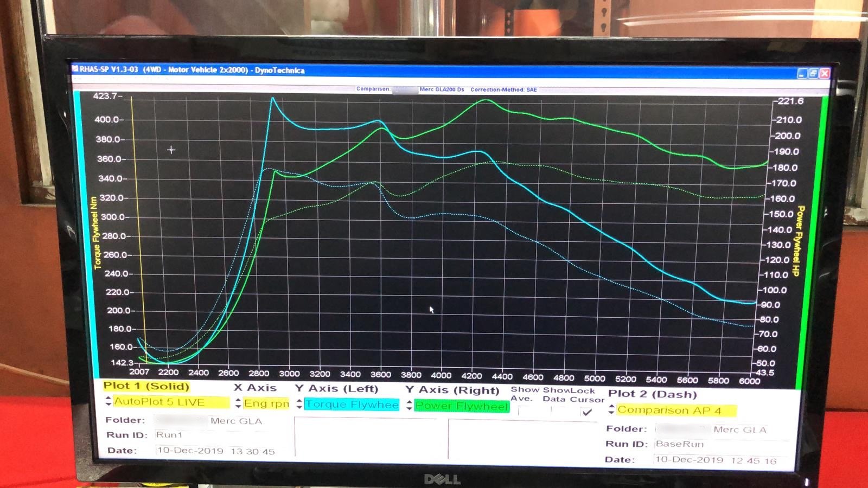The height and width of the screenshot is (488, 868).
Task: Open the Power Flywheel right axis selector
Action: point(462,406)
